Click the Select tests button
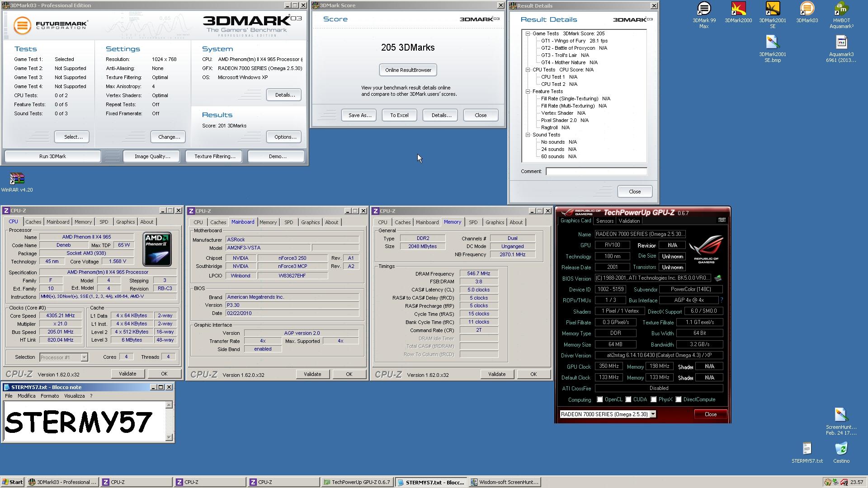This screenshot has height=488, width=868. point(73,137)
